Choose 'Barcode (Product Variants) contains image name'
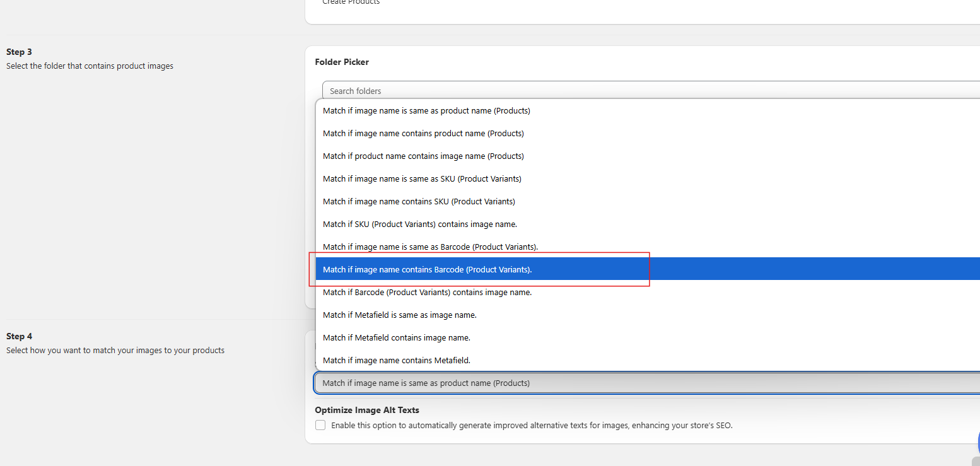Image resolution: width=980 pixels, height=466 pixels. click(427, 293)
